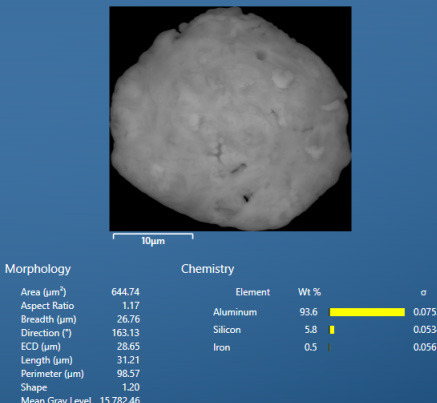The width and height of the screenshot is (437, 403).
Task: Click the breadth value 26.76
Action: tap(128, 319)
